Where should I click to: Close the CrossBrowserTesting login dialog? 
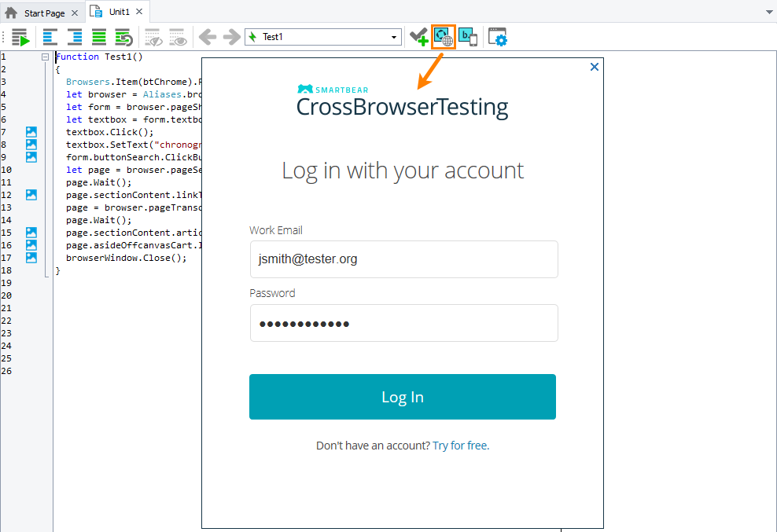pos(594,67)
